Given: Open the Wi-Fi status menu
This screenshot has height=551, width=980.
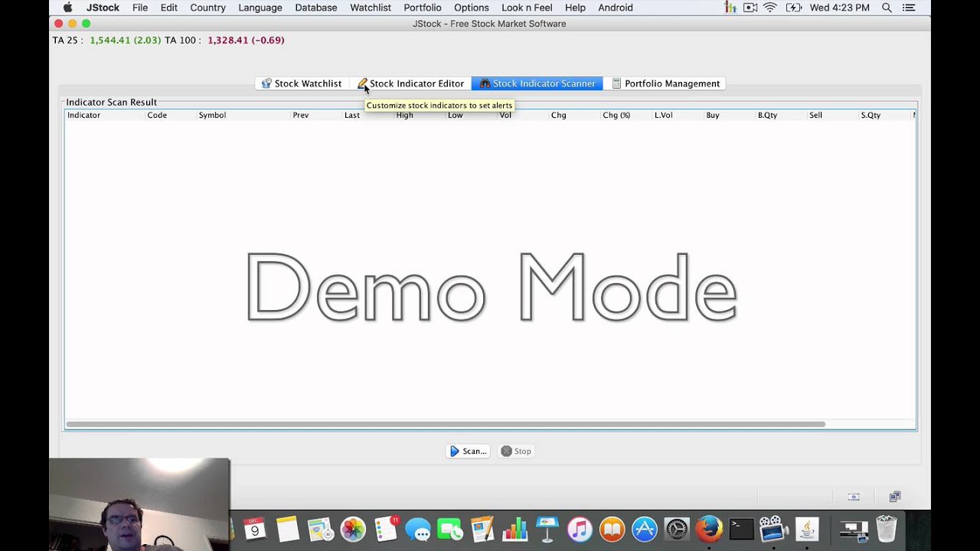Looking at the screenshot, I should tap(770, 8).
